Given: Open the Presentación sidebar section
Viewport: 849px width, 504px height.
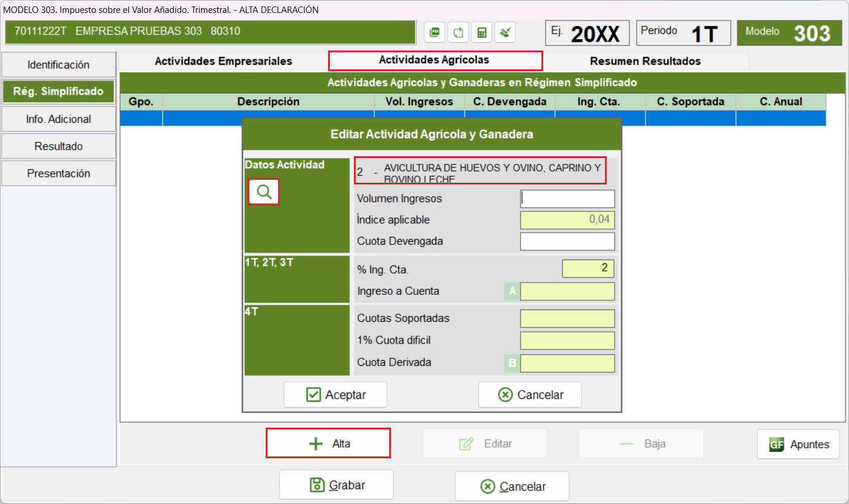Looking at the screenshot, I should click(58, 173).
